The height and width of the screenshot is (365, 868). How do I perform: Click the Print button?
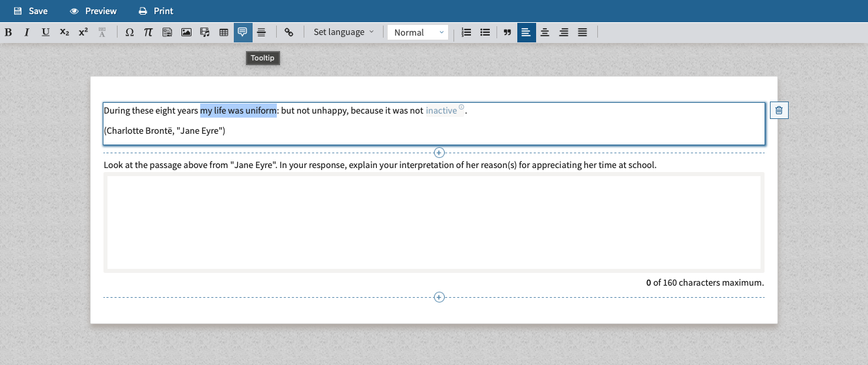156,11
